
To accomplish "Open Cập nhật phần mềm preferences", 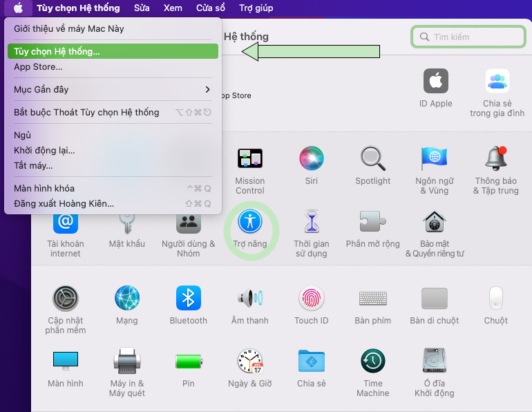I will coord(66,310).
